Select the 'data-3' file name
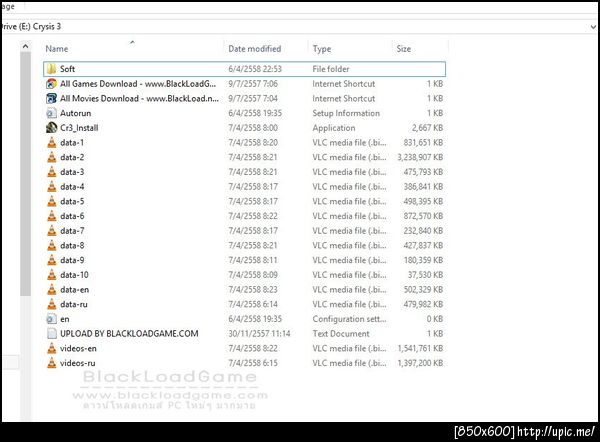The height and width of the screenshot is (442, 600). coord(72,172)
